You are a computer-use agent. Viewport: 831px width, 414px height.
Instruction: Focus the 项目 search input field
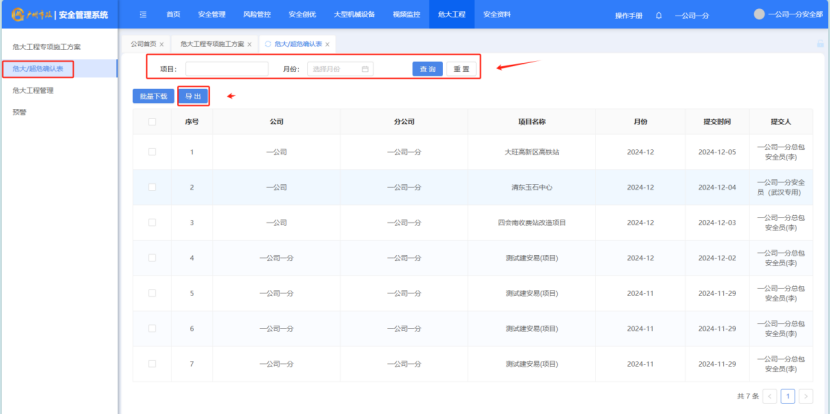(226, 69)
